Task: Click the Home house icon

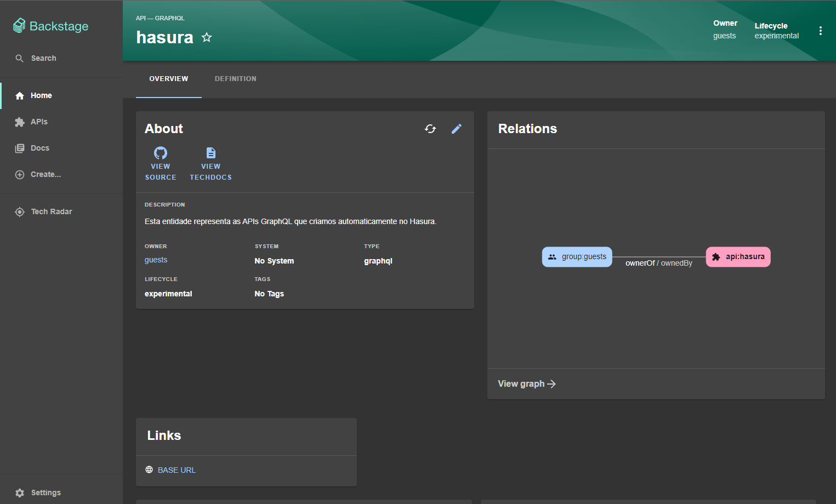Action: click(20, 96)
